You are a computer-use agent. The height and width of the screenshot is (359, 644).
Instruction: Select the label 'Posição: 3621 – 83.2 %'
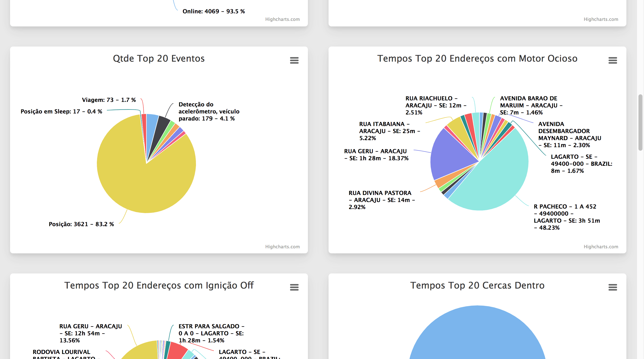pos(81,224)
